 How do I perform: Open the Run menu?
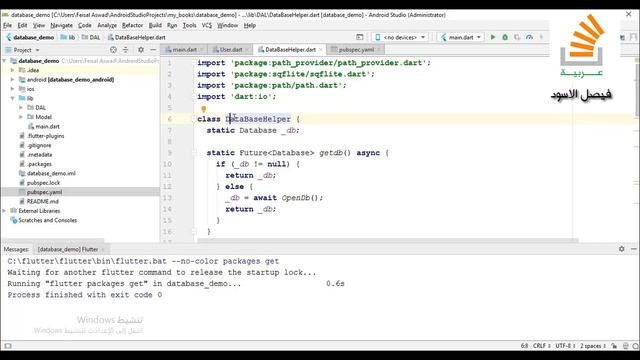(x=172, y=25)
